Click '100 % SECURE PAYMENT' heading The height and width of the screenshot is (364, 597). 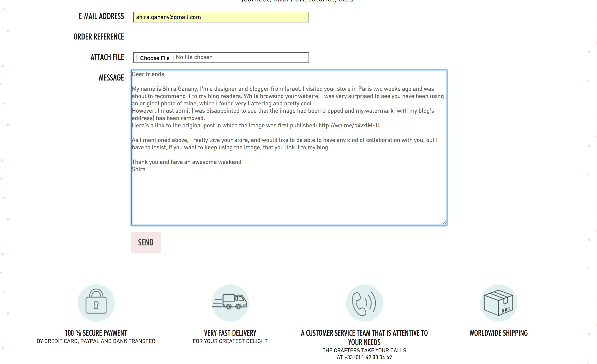[96, 333]
